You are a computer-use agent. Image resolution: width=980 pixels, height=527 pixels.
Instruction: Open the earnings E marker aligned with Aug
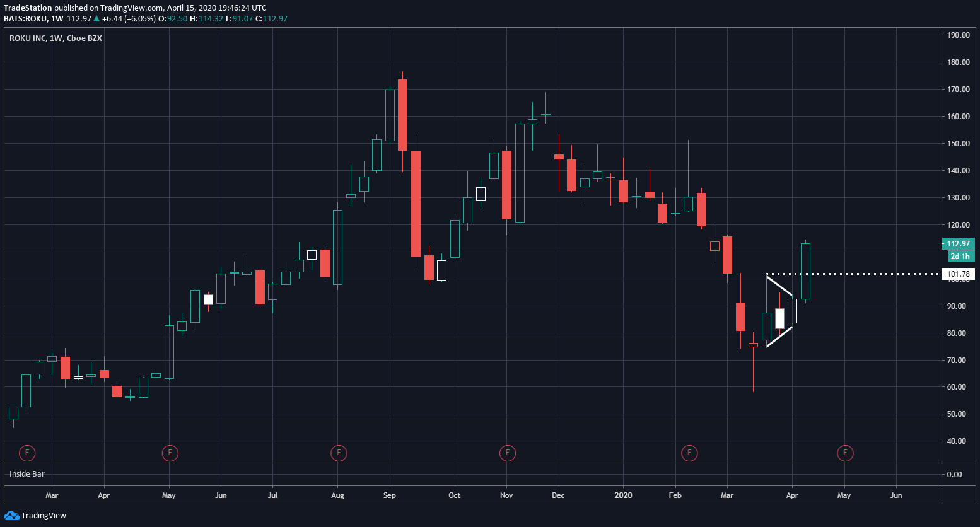pos(339,453)
